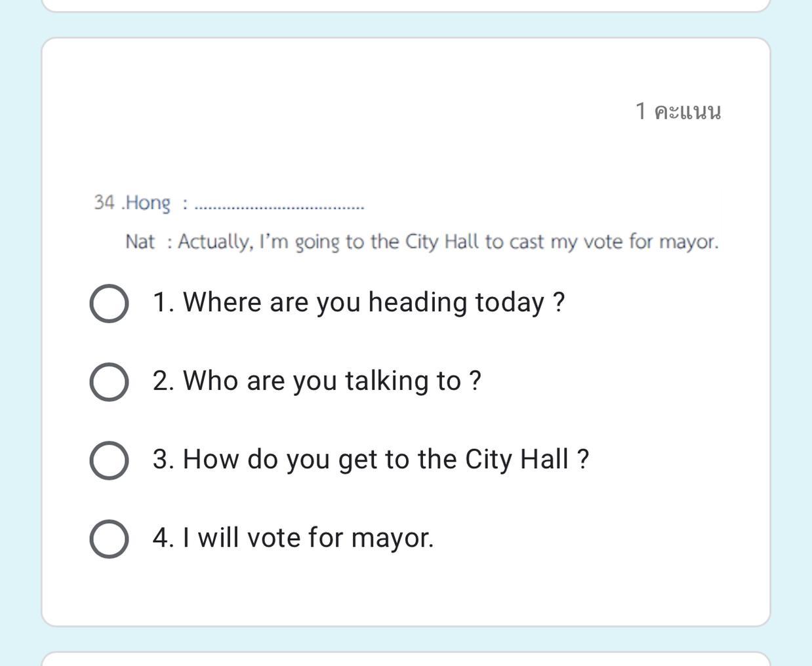Click the dotted blank line after Hong

point(280,206)
